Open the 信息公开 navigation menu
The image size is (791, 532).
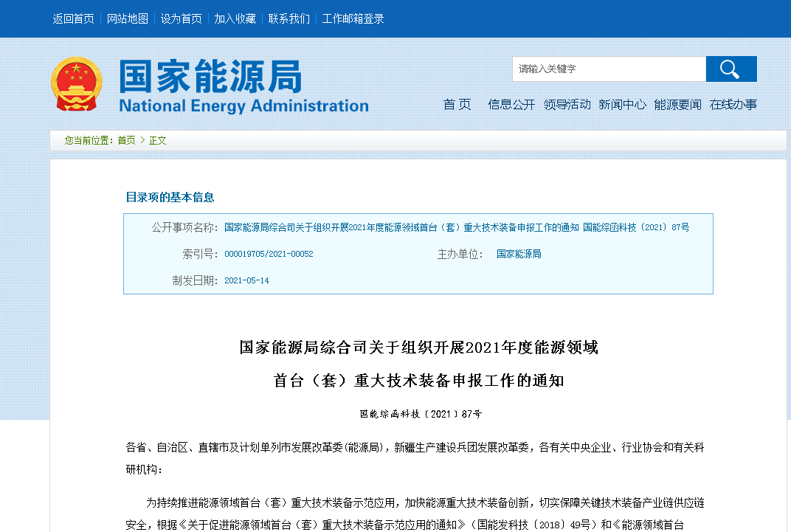click(x=511, y=104)
